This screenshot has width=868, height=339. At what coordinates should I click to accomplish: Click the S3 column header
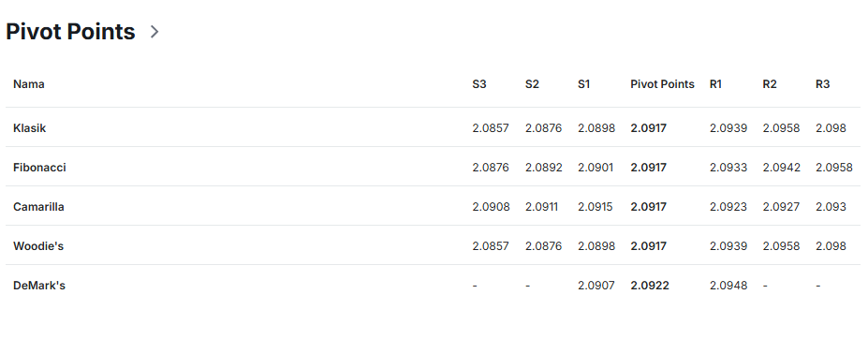coord(479,84)
